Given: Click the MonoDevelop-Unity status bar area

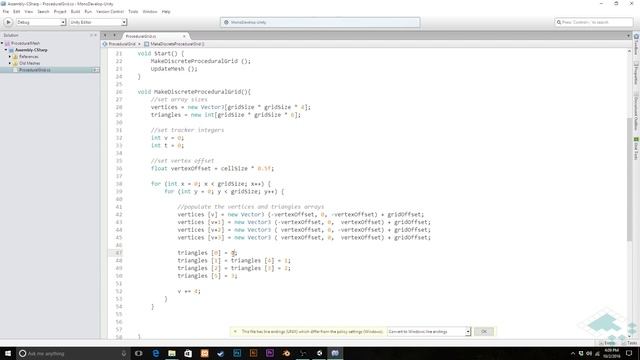Looking at the screenshot, I should [320, 22].
